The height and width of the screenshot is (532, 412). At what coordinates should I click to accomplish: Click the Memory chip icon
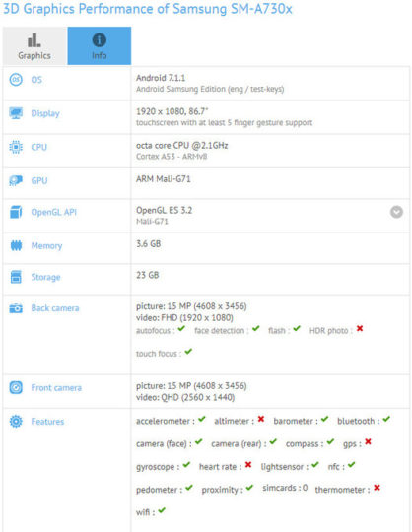16,245
